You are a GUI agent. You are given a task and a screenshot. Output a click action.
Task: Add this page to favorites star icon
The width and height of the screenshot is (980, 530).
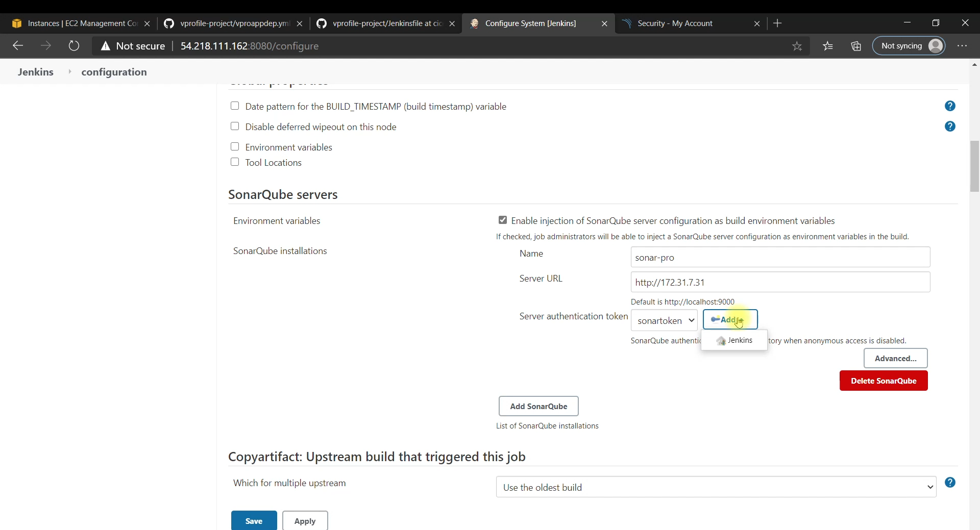[797, 46]
